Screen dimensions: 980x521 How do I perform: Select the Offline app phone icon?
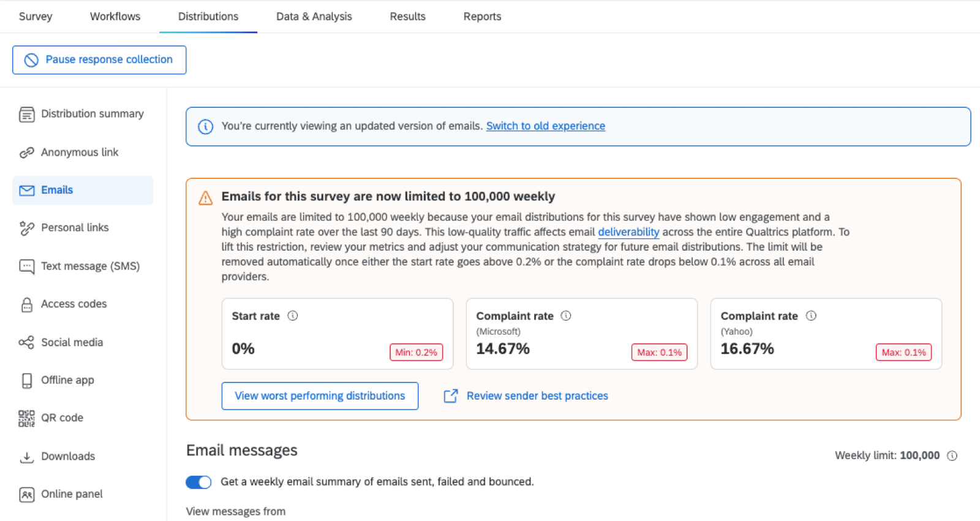click(x=26, y=380)
